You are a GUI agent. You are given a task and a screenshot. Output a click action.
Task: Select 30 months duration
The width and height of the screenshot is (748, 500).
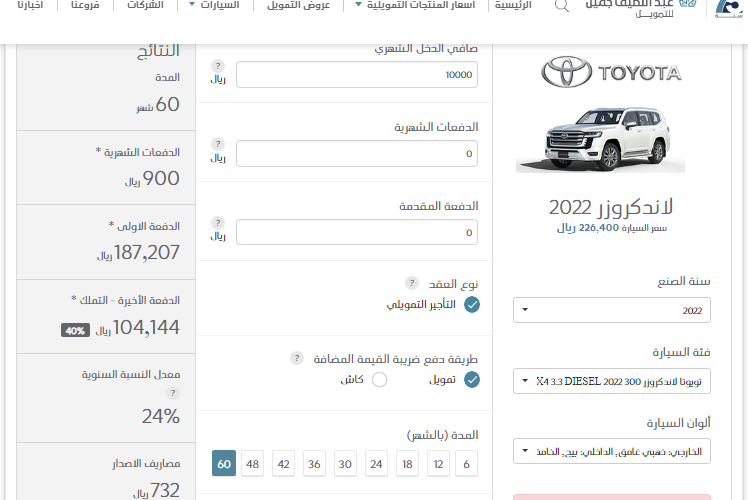(x=345, y=463)
